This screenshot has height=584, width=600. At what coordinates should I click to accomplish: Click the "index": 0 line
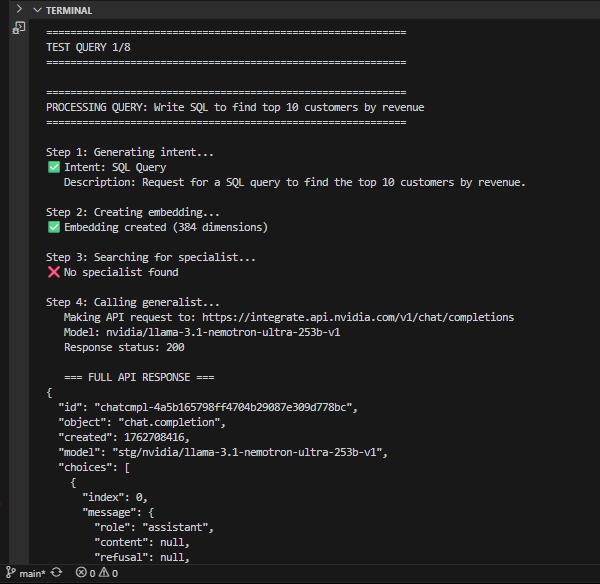(115, 498)
